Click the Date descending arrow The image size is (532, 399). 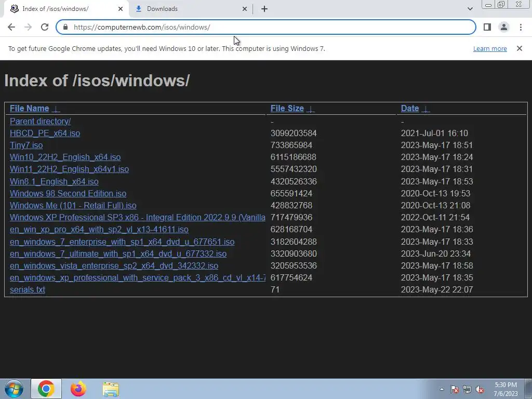pos(425,109)
